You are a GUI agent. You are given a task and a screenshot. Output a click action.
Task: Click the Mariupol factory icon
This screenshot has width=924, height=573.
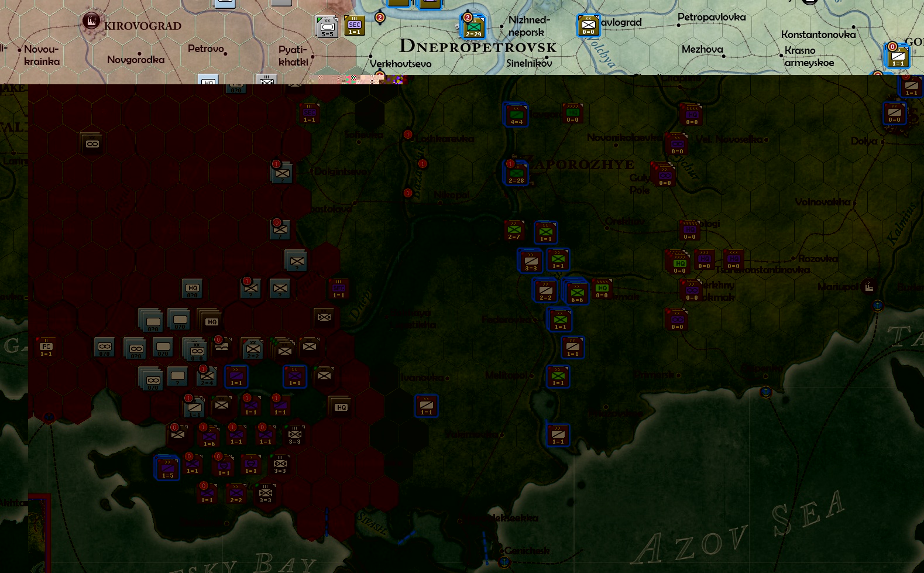click(x=869, y=287)
